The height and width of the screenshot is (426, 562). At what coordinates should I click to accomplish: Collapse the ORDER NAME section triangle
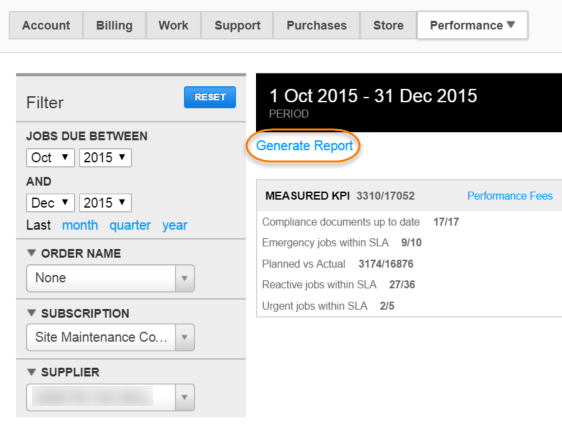[x=32, y=253]
